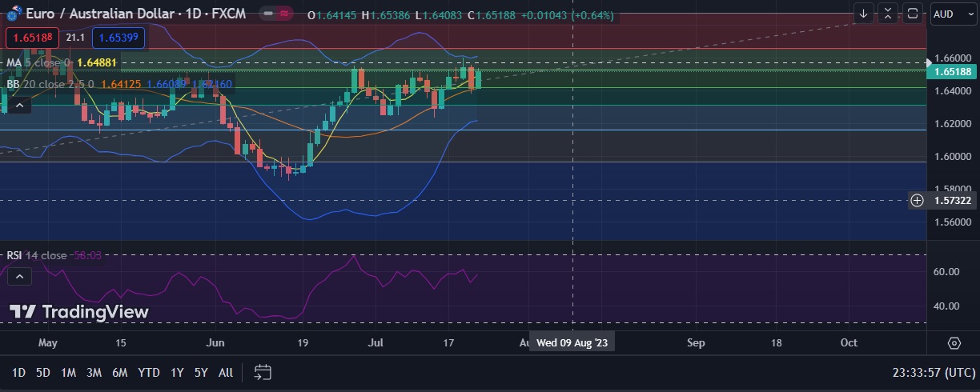Screen dimensions: 980x392
Task: Click the red sell price 1.65188 button
Action: pyautogui.click(x=31, y=37)
